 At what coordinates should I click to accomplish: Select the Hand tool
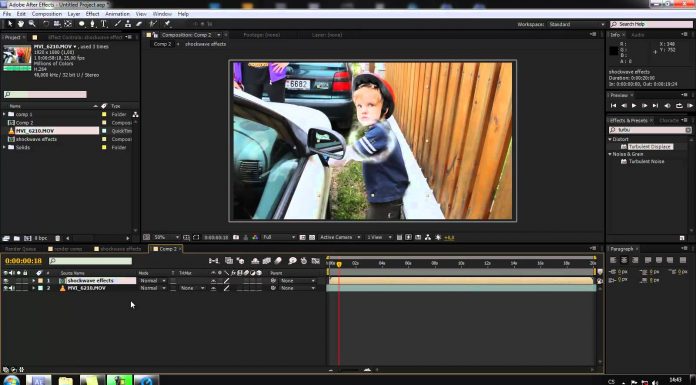pyautogui.click(x=21, y=24)
